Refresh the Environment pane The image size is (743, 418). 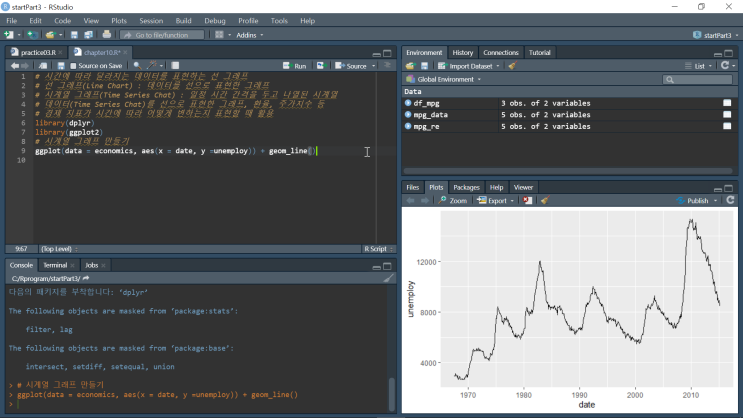click(x=725, y=66)
